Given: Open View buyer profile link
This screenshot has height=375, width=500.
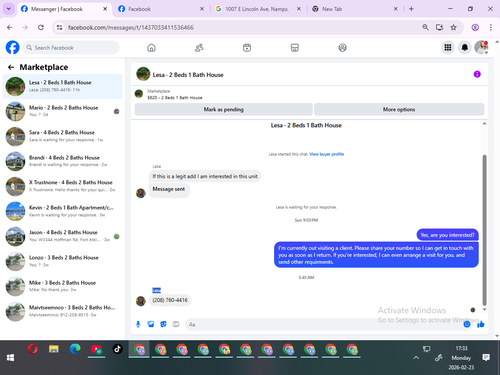Looking at the screenshot, I should [x=327, y=154].
